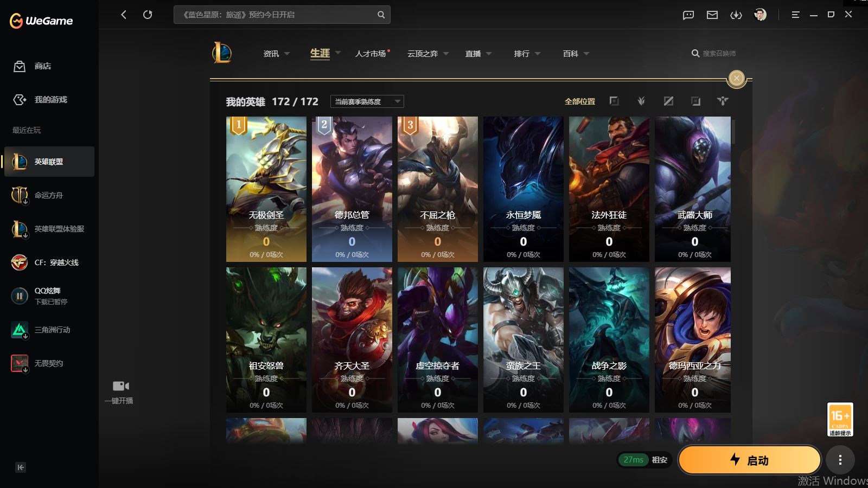This screenshot has width=868, height=488.
Task: Open the 德邦总管 hero card
Action: click(x=352, y=189)
